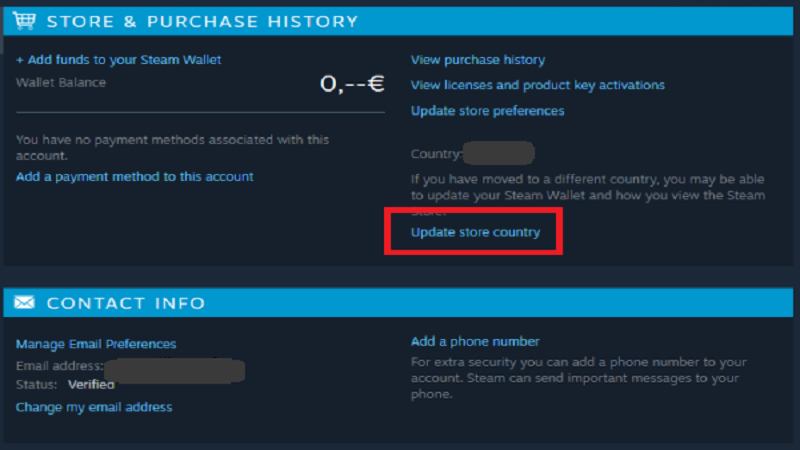Click Add a phone number link
800x450 pixels.
[x=475, y=342]
